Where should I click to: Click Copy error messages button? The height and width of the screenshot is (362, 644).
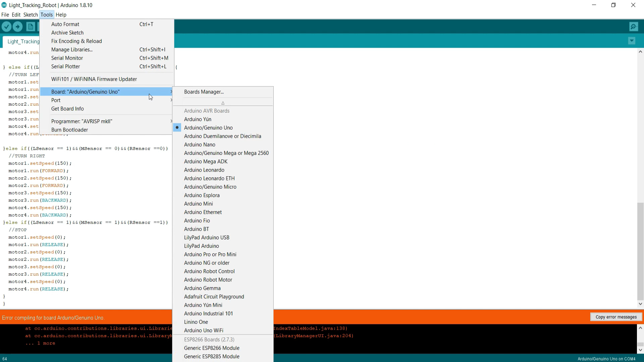pyautogui.click(x=616, y=317)
